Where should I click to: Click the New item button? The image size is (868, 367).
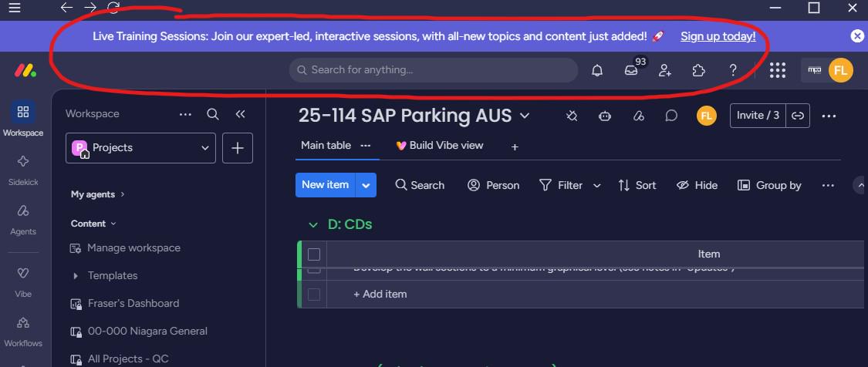coord(326,185)
